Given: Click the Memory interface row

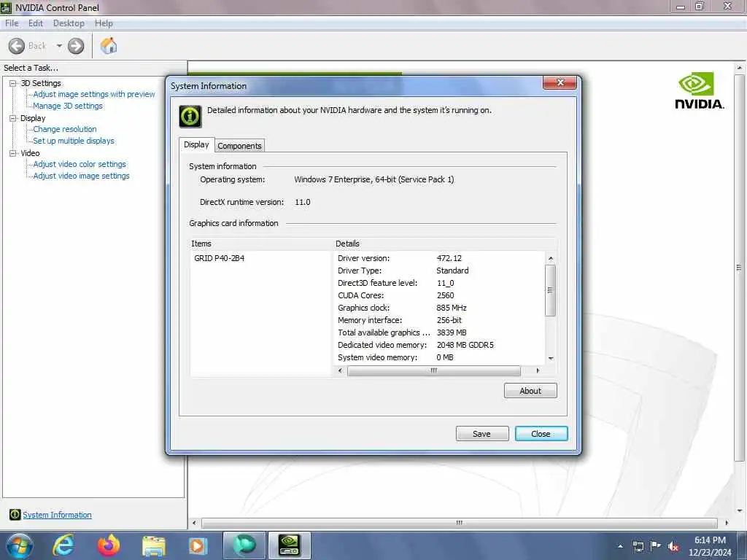Looking at the screenshot, I should click(x=438, y=320).
